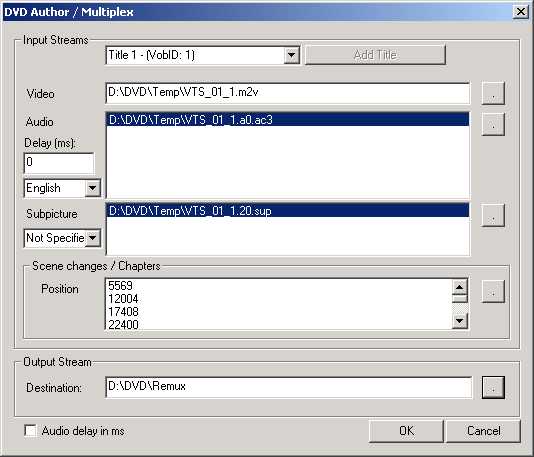The image size is (534, 457).
Task: Click the Video path field VTS_01_1.m2v
Action: tap(288, 93)
